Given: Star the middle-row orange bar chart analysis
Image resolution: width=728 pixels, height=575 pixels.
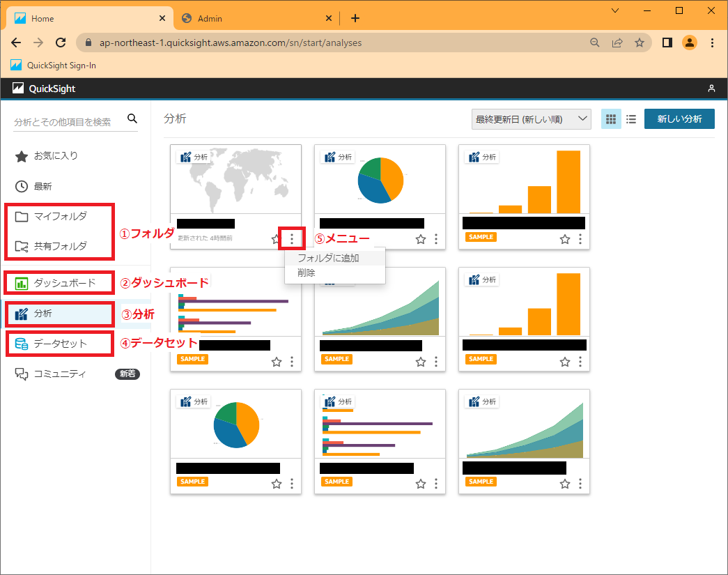Looking at the screenshot, I should (564, 362).
